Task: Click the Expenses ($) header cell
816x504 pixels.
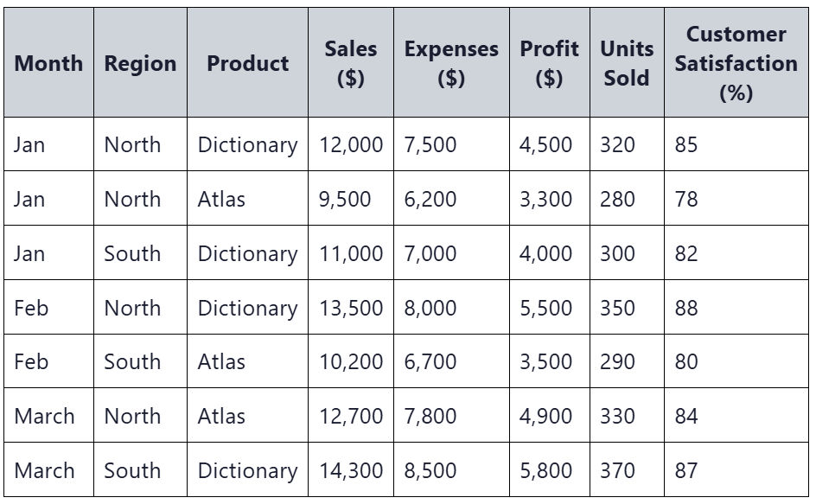Action: tap(452, 62)
